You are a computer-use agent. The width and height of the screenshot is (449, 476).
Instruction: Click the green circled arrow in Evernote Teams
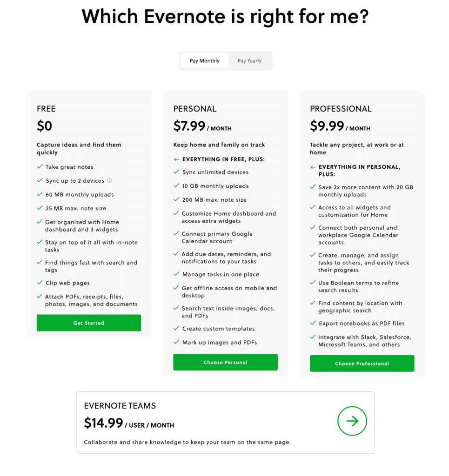(352, 421)
